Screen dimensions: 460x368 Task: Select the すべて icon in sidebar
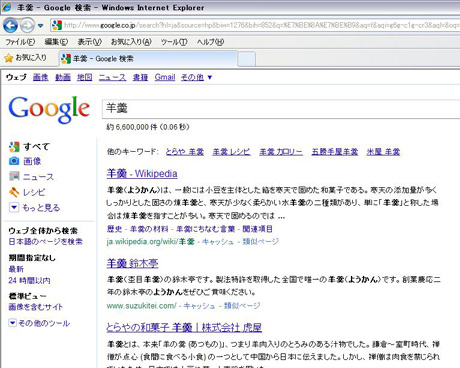(x=14, y=146)
